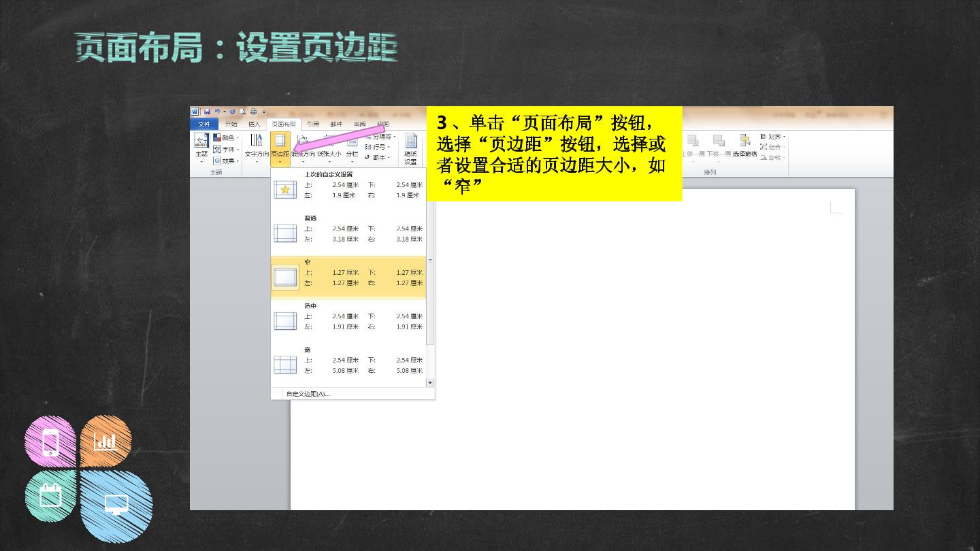This screenshot has width=980, height=551.
Task: Switch to the 引用 (References) tab
Action: point(313,124)
